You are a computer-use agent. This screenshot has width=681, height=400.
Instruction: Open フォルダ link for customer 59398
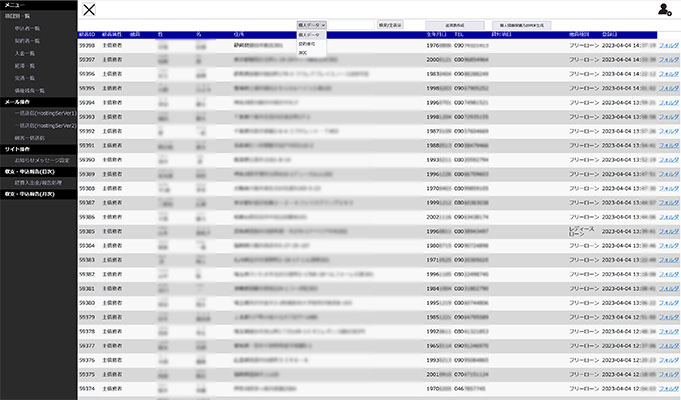pos(668,46)
